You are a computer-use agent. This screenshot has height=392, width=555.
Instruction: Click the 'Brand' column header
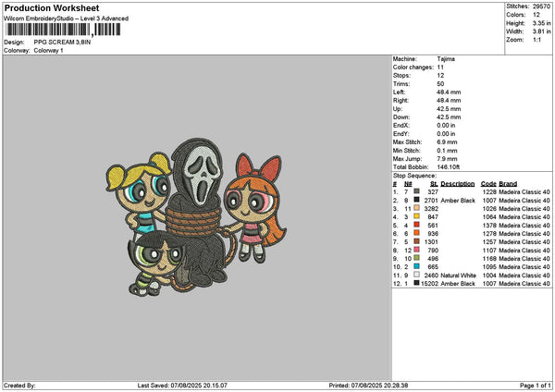coord(508,184)
